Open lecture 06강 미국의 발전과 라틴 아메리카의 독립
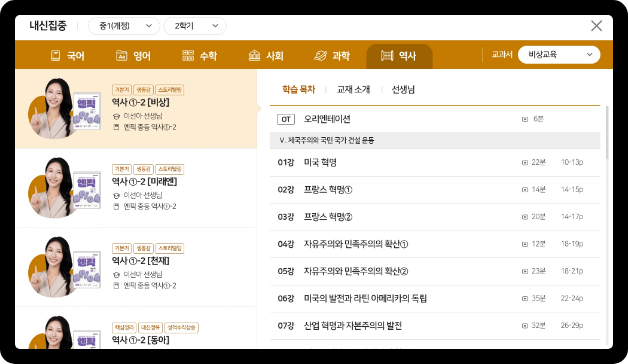Image resolution: width=628 pixels, height=364 pixels. tap(435, 298)
